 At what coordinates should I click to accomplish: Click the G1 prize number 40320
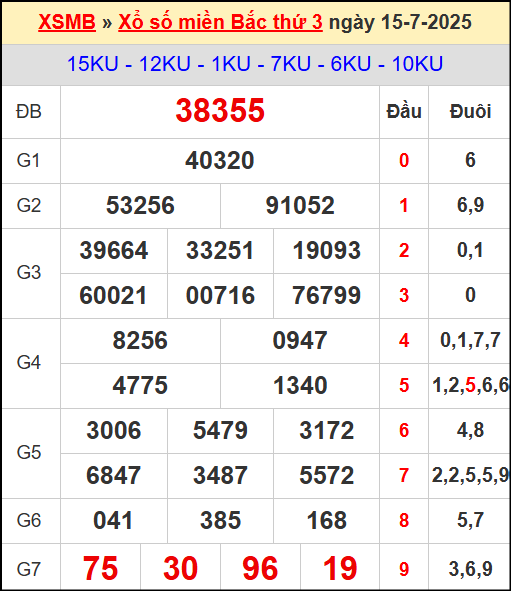coord(220,161)
